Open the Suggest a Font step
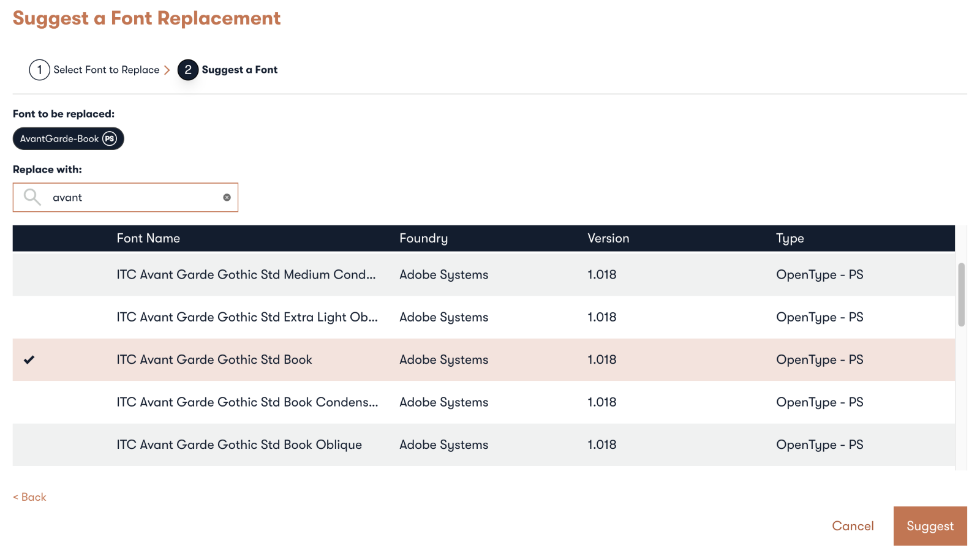The image size is (980, 556). tap(239, 70)
